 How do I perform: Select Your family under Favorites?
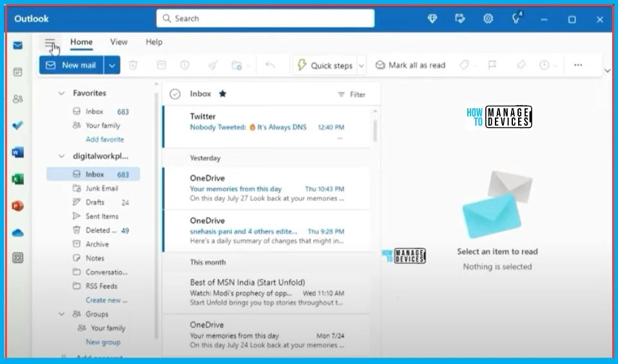pos(93,126)
